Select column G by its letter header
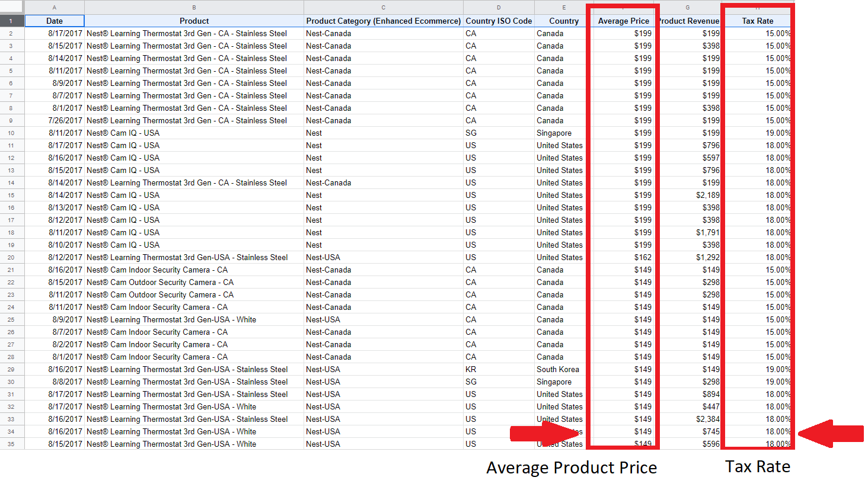 point(688,7)
